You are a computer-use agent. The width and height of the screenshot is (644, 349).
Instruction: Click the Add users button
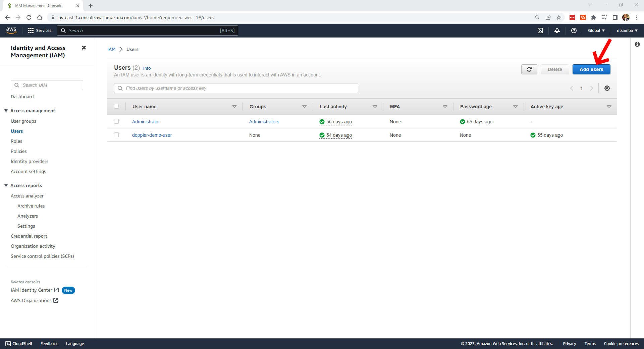(x=591, y=69)
